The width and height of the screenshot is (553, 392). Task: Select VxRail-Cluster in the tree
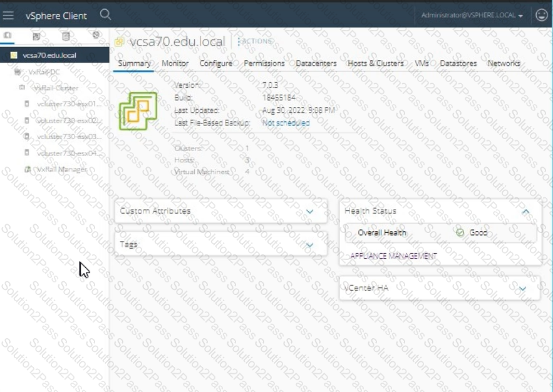[56, 88]
